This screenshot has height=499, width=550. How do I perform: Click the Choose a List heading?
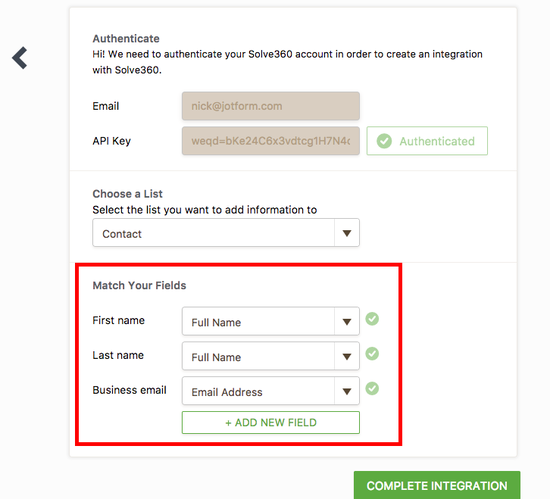coord(127,194)
